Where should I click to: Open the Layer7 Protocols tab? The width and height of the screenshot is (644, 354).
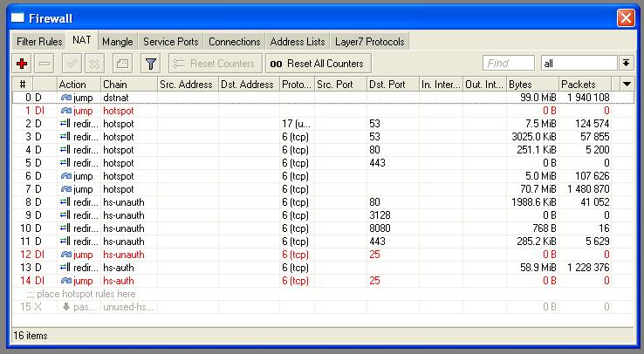[x=370, y=42]
